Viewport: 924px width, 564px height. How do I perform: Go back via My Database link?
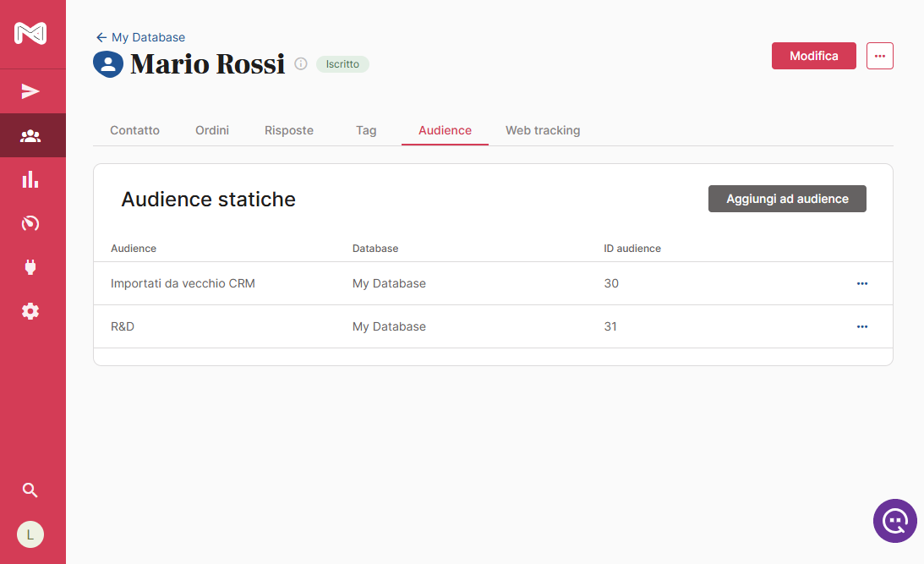pos(140,37)
